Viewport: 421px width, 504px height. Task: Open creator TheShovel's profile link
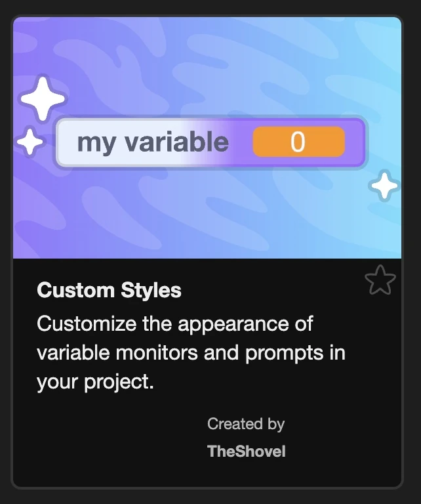click(246, 451)
